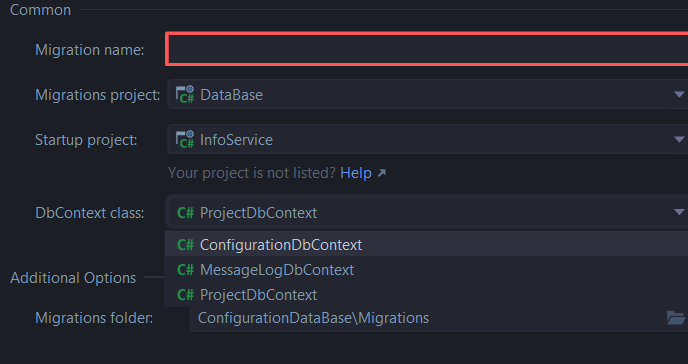Browse with the Migrations folder icon
The image size is (688, 364).
click(676, 318)
